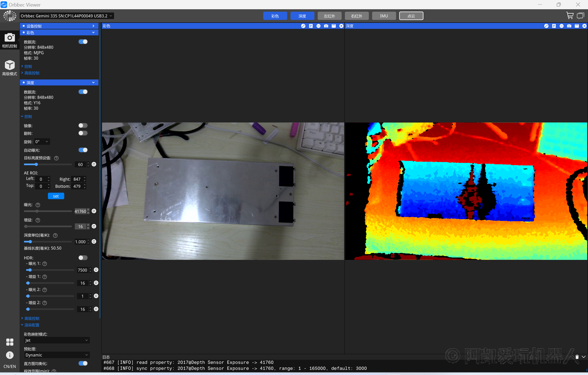Image resolution: width=588 pixels, height=375 pixels.
Task: Select the IMU stream tab
Action: coord(384,16)
